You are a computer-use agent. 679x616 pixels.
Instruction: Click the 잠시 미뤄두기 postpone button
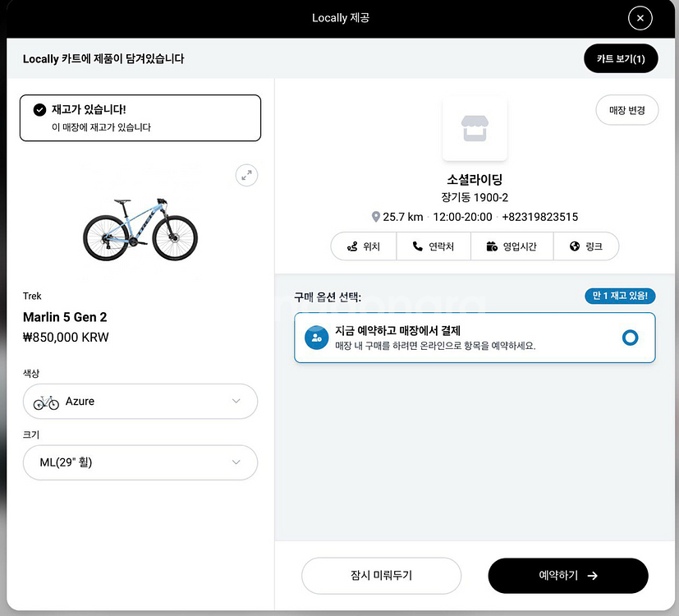coord(381,576)
